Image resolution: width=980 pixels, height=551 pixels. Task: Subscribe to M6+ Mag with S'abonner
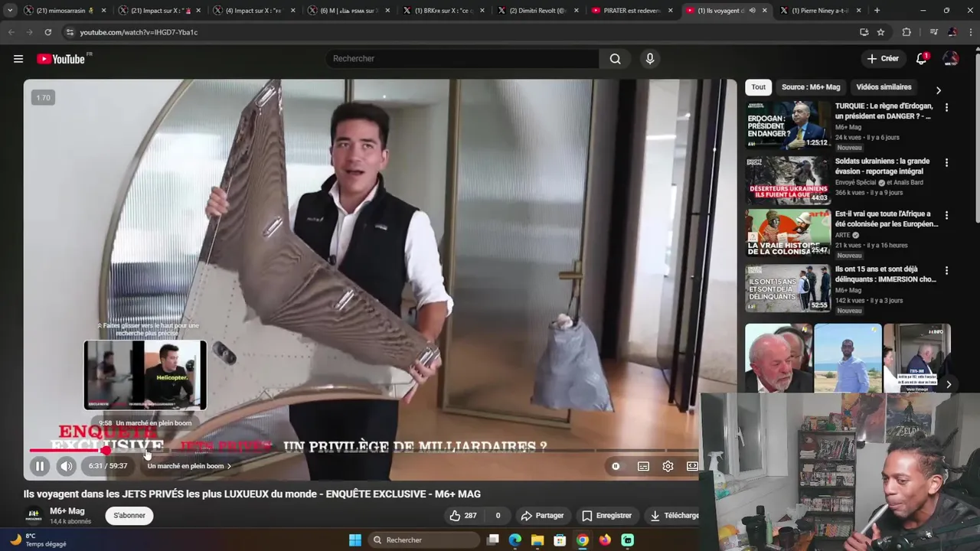[x=129, y=516]
